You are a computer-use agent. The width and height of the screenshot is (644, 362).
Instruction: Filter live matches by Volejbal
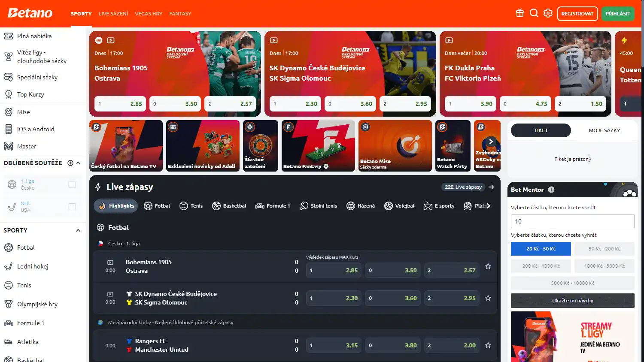point(399,206)
